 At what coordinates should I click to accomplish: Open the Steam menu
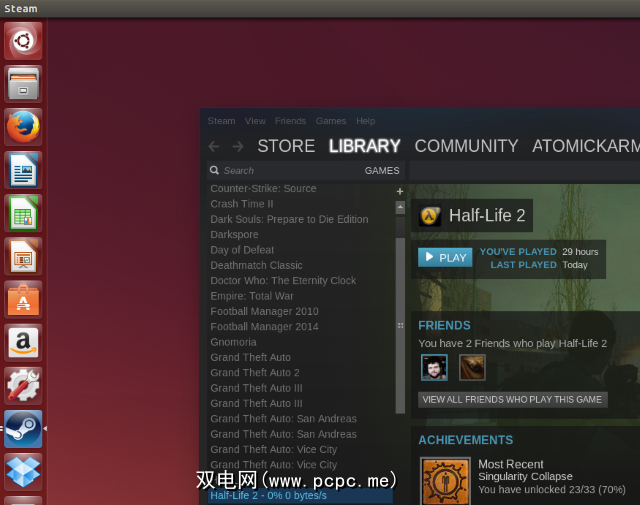tap(221, 121)
